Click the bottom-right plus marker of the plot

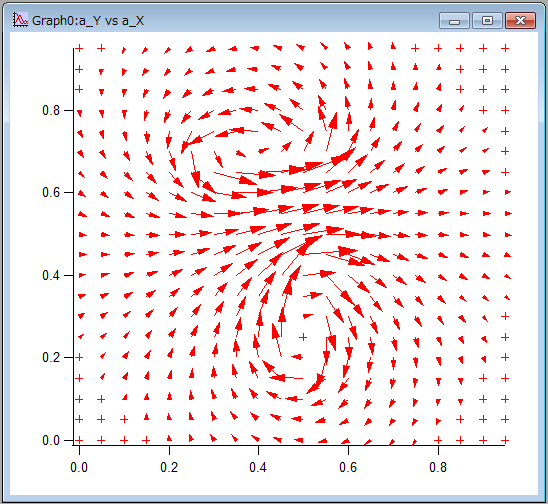click(505, 440)
